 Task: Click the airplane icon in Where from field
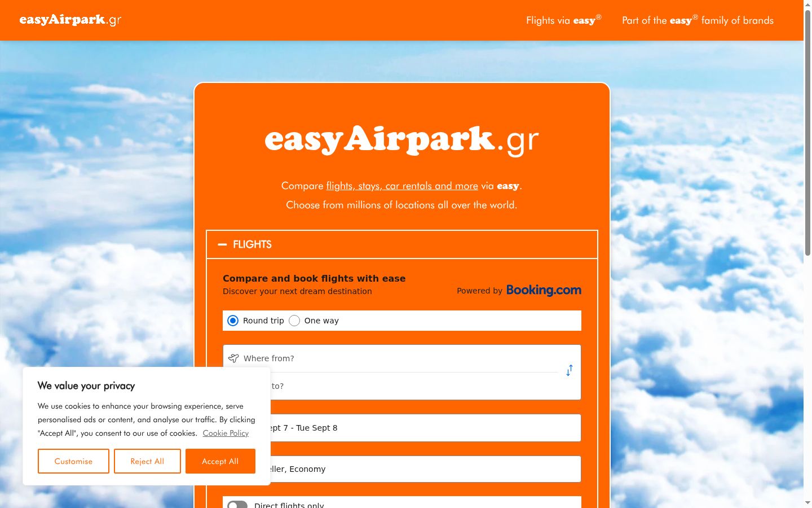(233, 358)
